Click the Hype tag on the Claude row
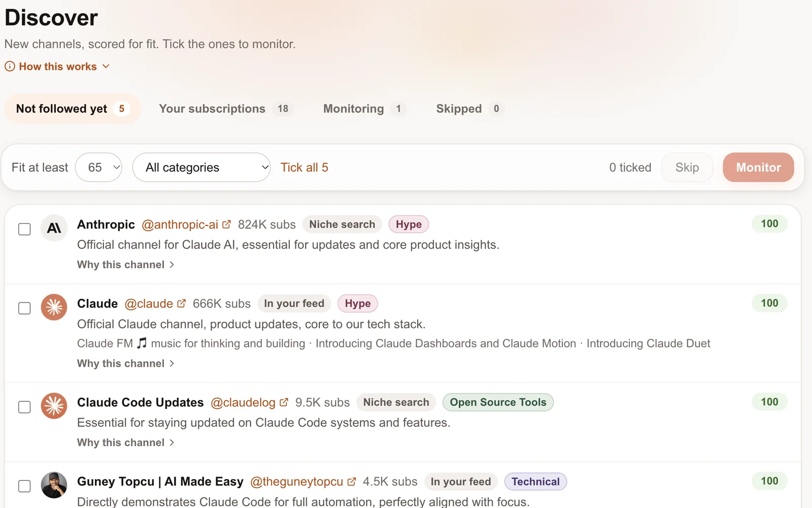This screenshot has height=508, width=812. click(358, 303)
